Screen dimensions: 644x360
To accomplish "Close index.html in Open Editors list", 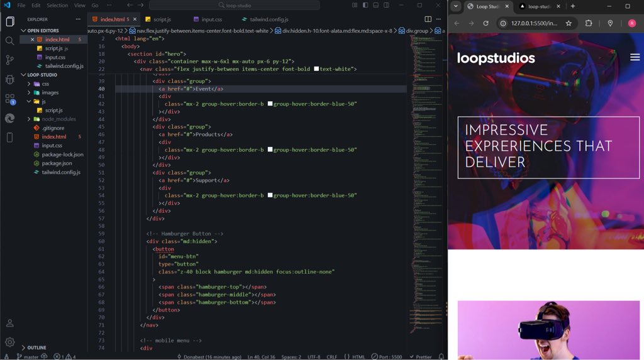I will [33, 40].
